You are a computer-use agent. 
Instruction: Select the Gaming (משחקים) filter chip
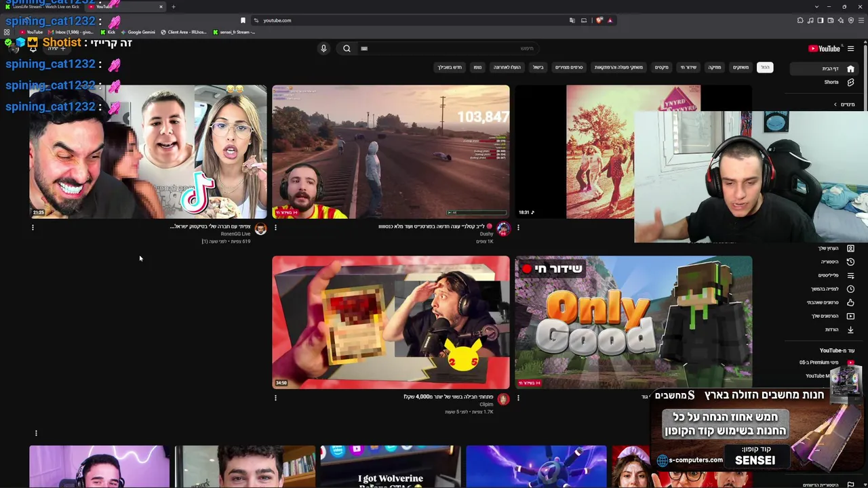point(741,67)
